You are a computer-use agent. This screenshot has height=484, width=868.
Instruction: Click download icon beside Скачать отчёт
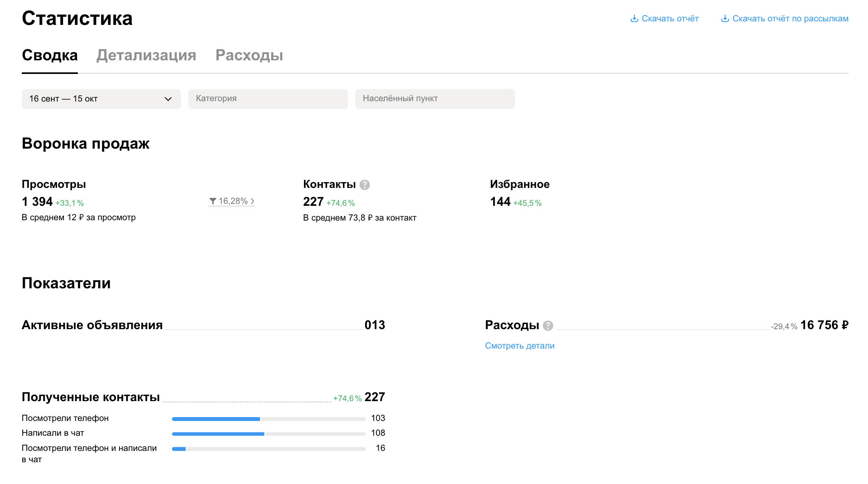(x=634, y=19)
